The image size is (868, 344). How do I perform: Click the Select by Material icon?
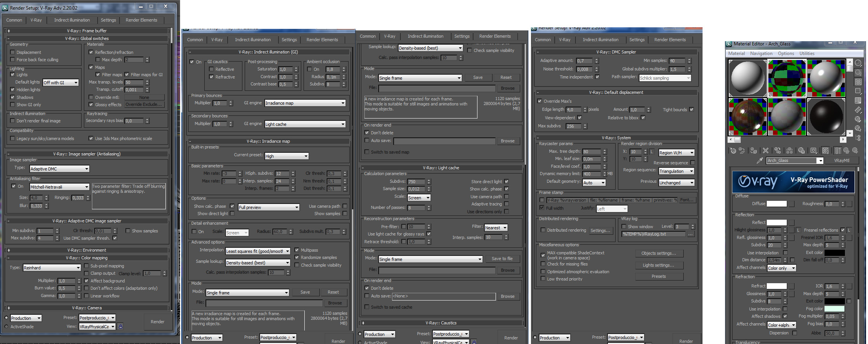(x=858, y=129)
